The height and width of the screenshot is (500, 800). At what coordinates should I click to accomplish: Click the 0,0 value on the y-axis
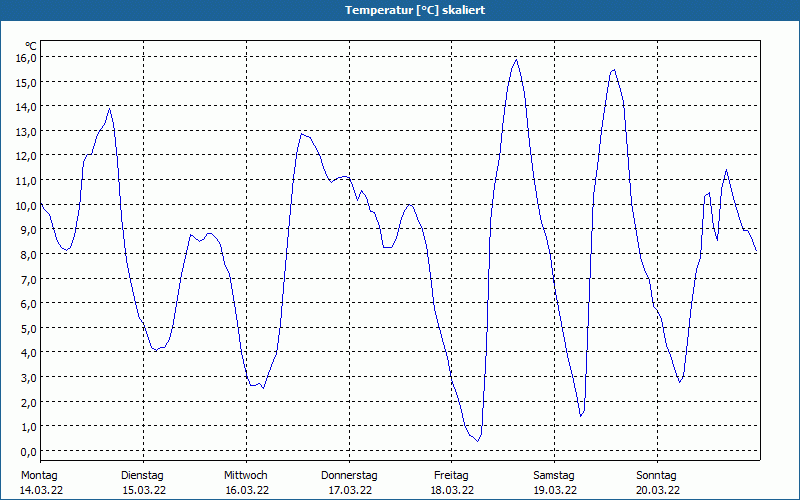29,452
